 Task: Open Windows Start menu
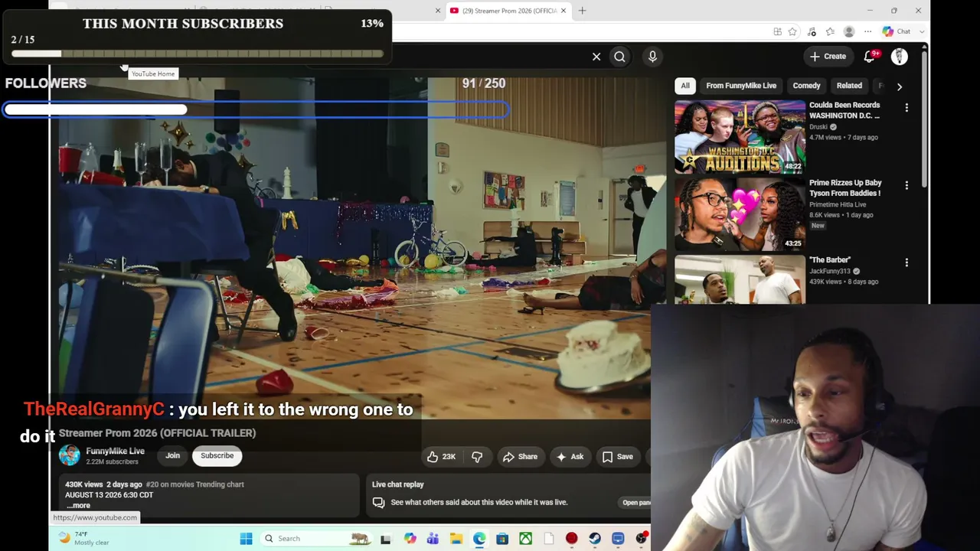[246, 539]
